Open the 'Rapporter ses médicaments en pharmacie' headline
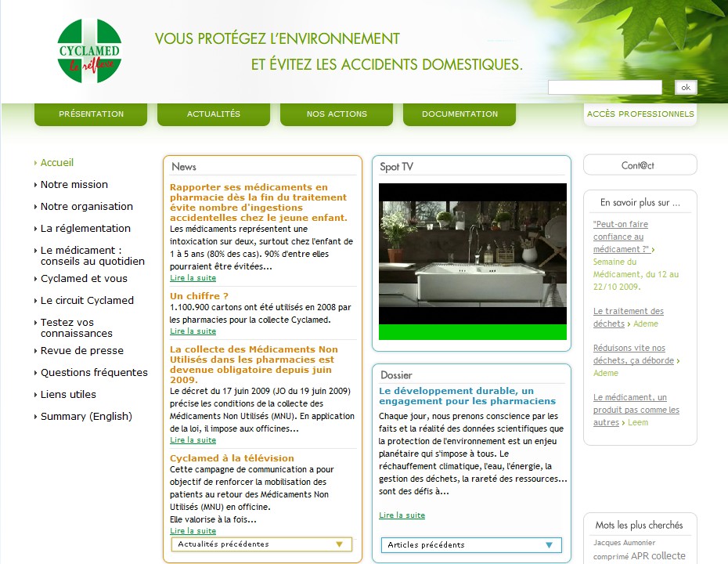 point(258,202)
